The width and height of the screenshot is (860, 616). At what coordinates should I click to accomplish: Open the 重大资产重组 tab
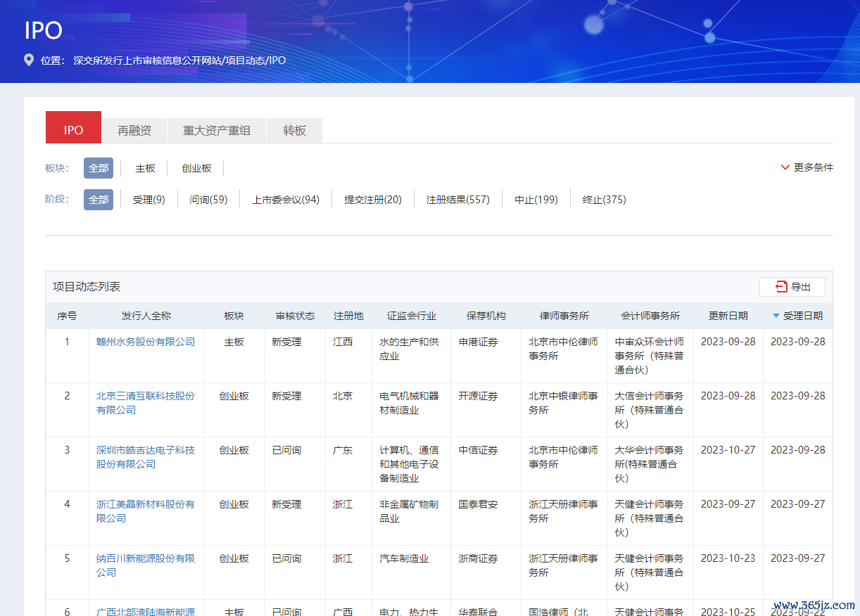click(217, 131)
